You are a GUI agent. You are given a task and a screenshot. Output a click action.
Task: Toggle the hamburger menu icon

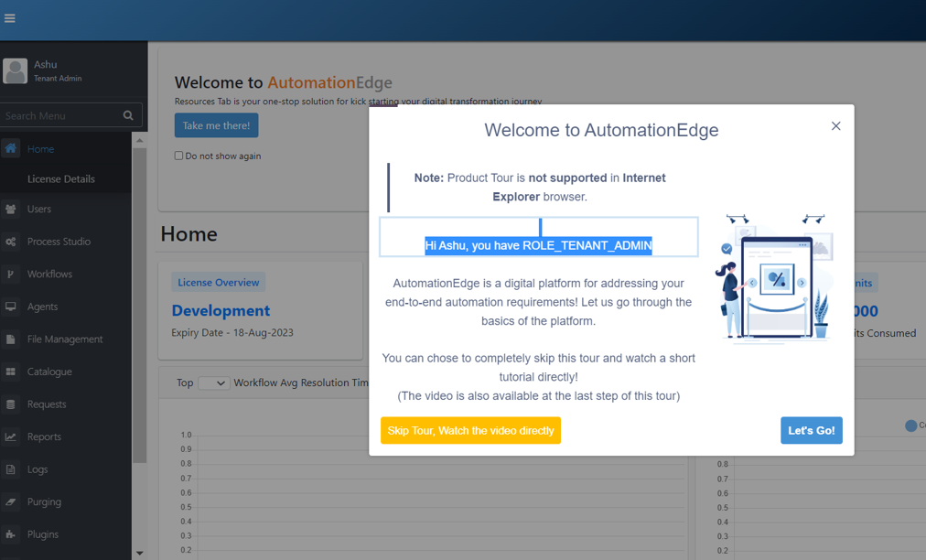(x=9, y=18)
